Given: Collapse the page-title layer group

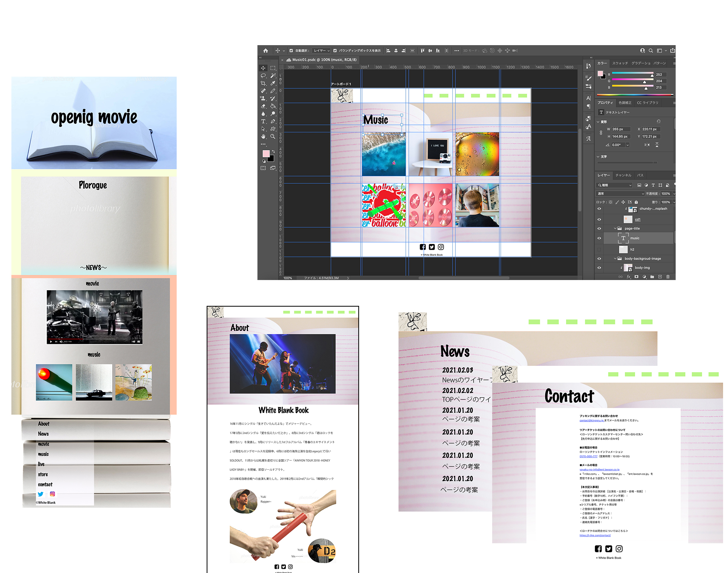Looking at the screenshot, I should tap(615, 228).
